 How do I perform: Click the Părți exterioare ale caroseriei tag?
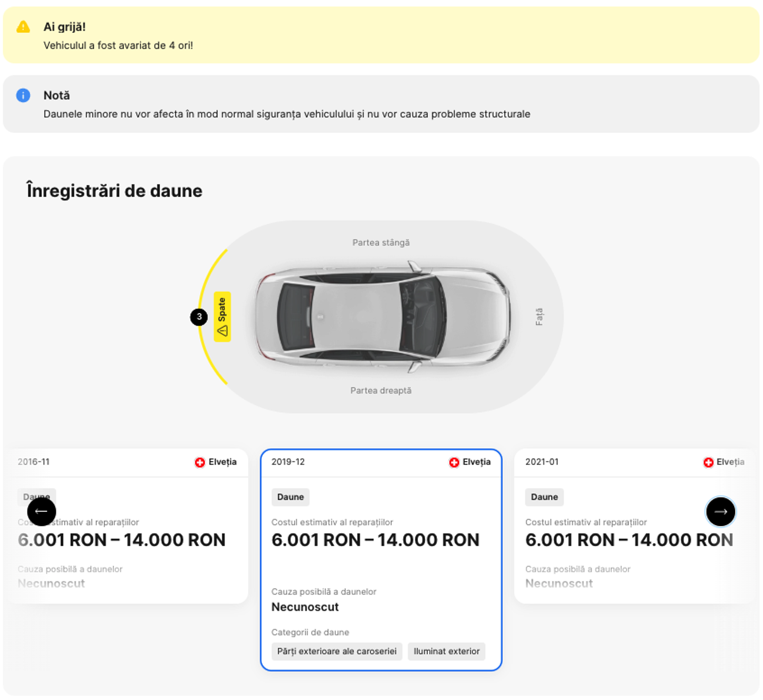(x=337, y=652)
